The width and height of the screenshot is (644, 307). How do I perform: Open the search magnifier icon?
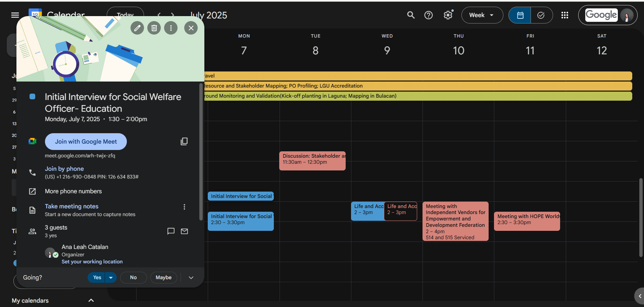(411, 15)
